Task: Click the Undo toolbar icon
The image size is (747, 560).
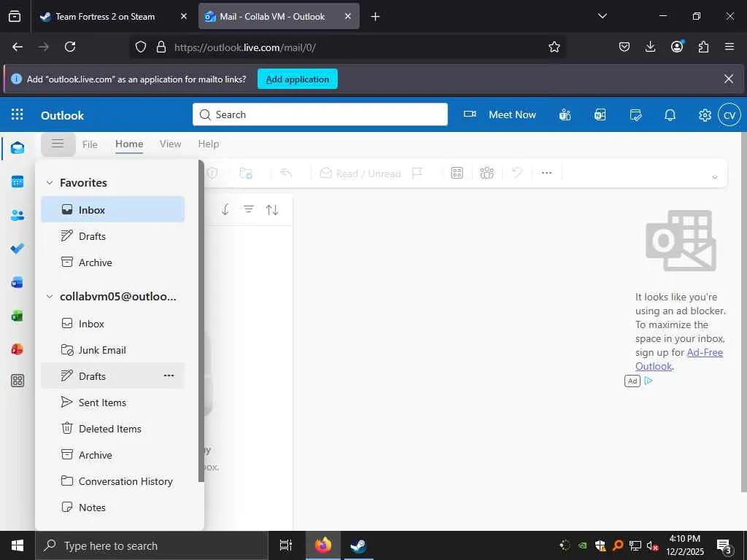Action: [x=517, y=172]
